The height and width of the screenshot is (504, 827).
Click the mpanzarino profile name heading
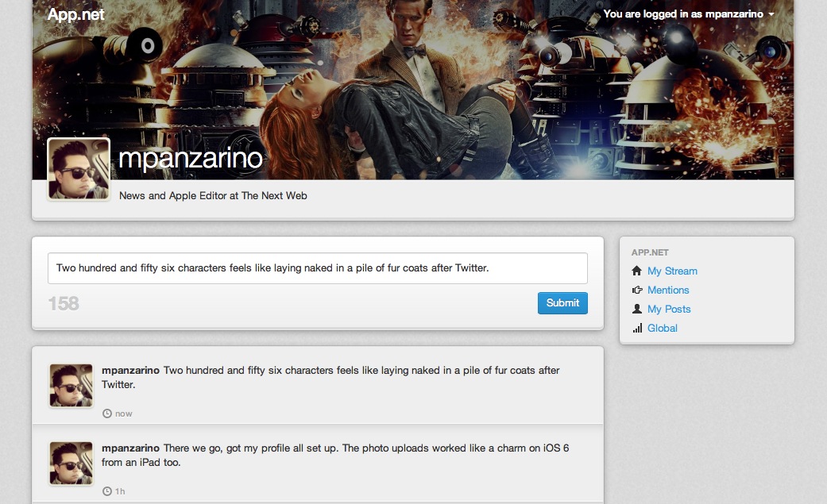point(191,158)
